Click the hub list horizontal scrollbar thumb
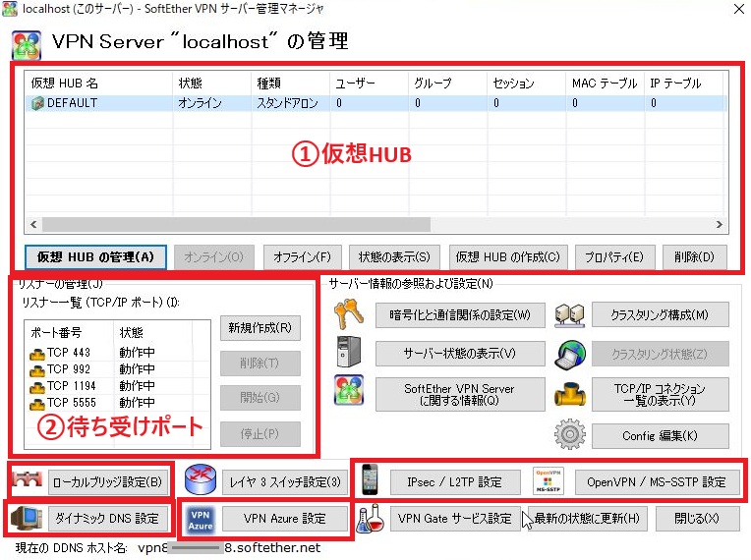Viewport: 751px width, 560px height. click(x=236, y=224)
